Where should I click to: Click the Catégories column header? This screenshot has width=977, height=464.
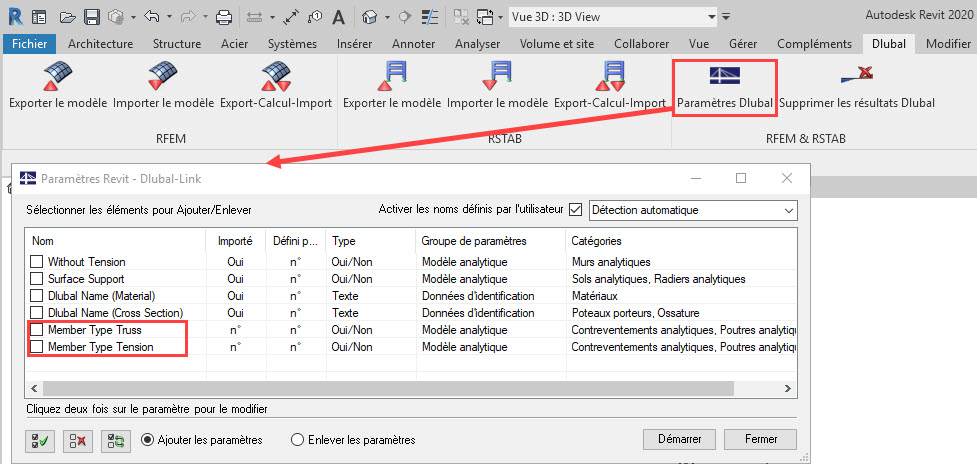(681, 241)
